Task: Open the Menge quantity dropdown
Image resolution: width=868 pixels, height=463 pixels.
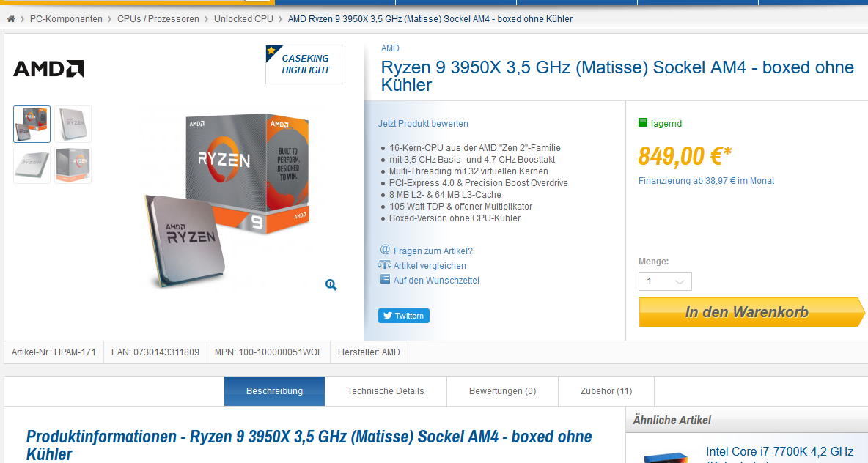Action: [665, 281]
